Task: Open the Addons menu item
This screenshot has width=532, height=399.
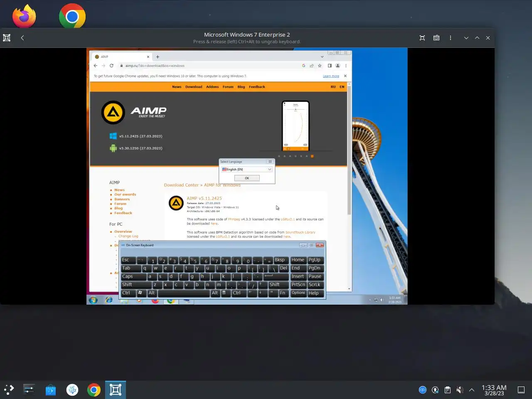Action: [x=212, y=87]
